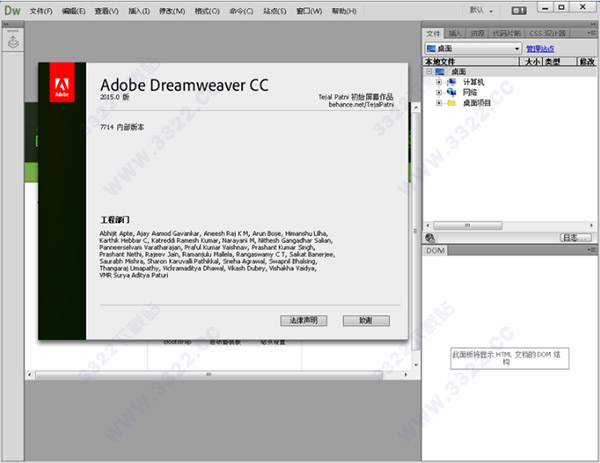Expand the 计算机 tree node
Viewport: 600px width, 463px height.
(x=439, y=82)
